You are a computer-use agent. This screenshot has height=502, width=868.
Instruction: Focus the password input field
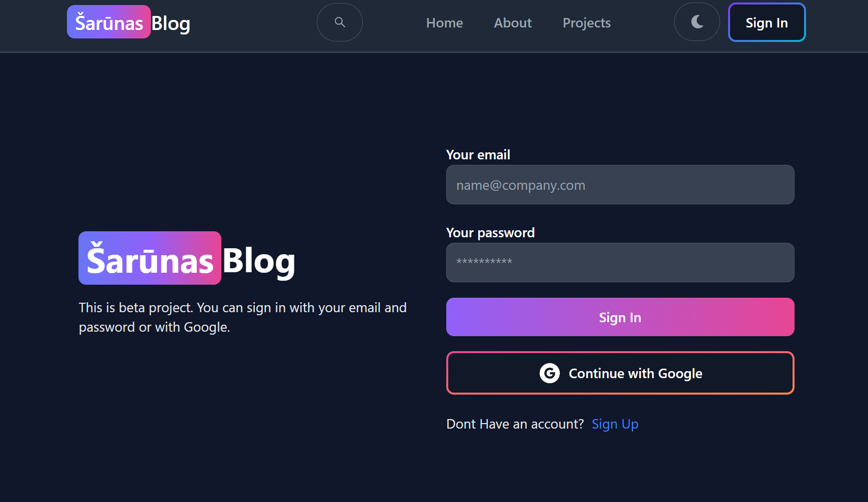pyautogui.click(x=620, y=263)
